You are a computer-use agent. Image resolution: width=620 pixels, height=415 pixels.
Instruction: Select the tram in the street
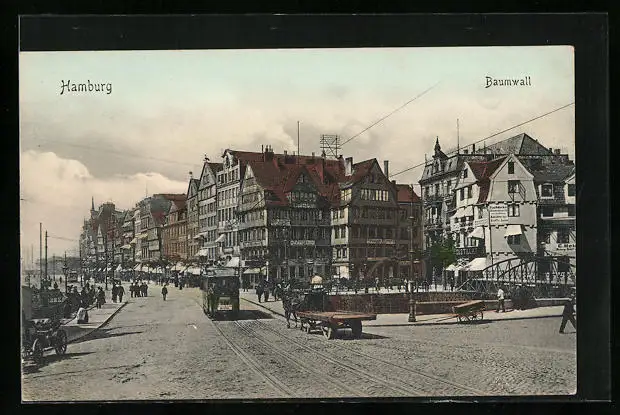(221, 293)
